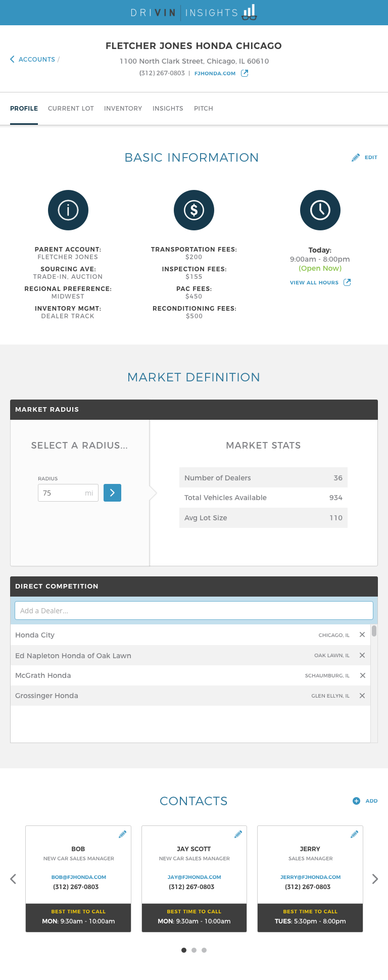The image size is (388, 980).
Task: Email bob@fjhonda.com link
Action: [x=79, y=877]
